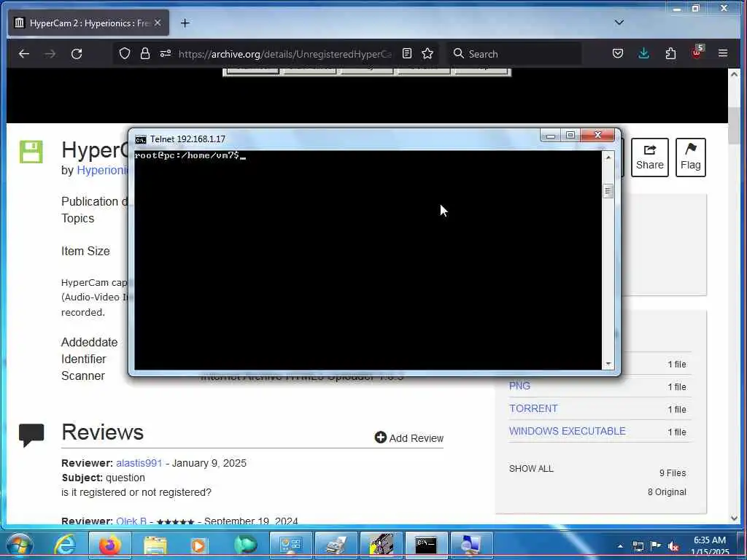
Task: Click the muted volume tray icon
Action: pyautogui.click(x=673, y=546)
